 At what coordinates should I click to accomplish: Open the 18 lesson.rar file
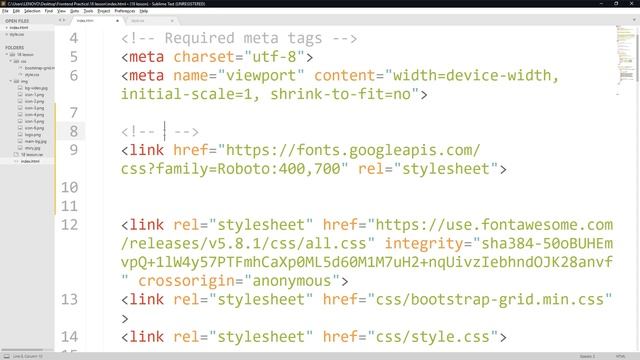click(32, 155)
